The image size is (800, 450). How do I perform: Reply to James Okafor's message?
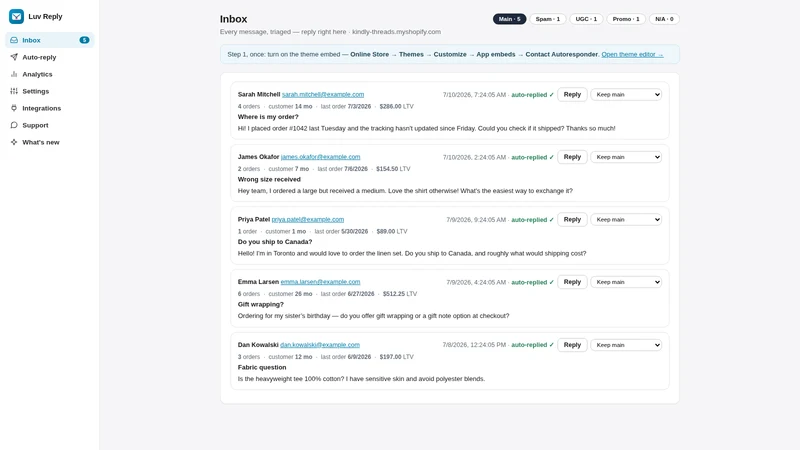572,157
